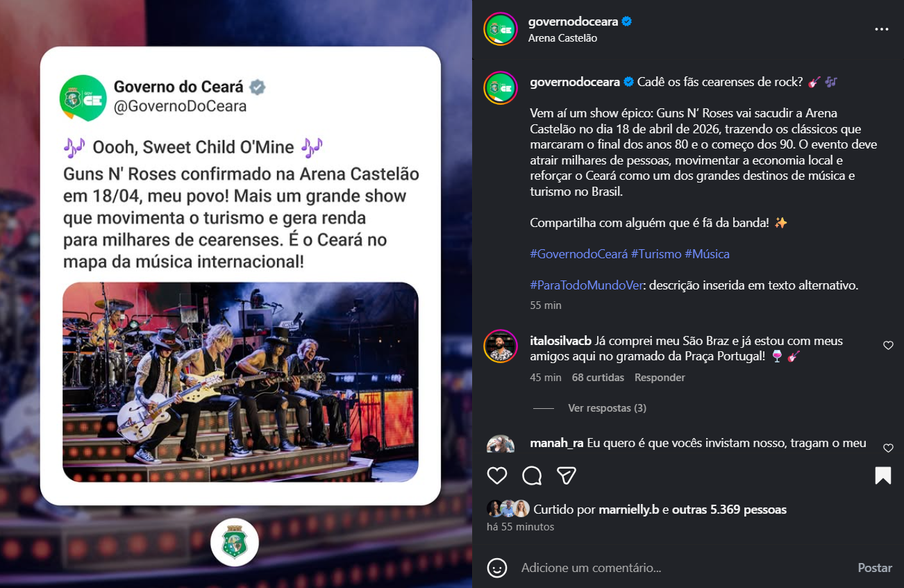Toggle the saved bookmark icon
The image size is (904, 588).
click(x=883, y=476)
